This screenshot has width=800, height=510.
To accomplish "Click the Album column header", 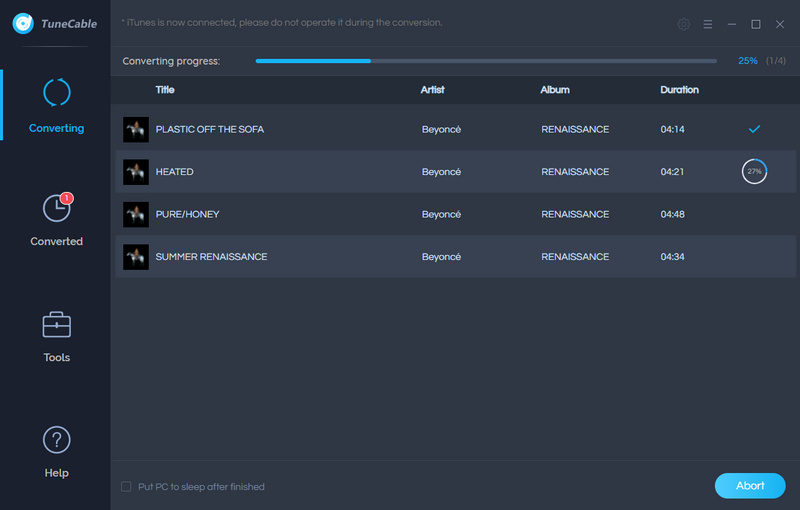I will click(555, 90).
